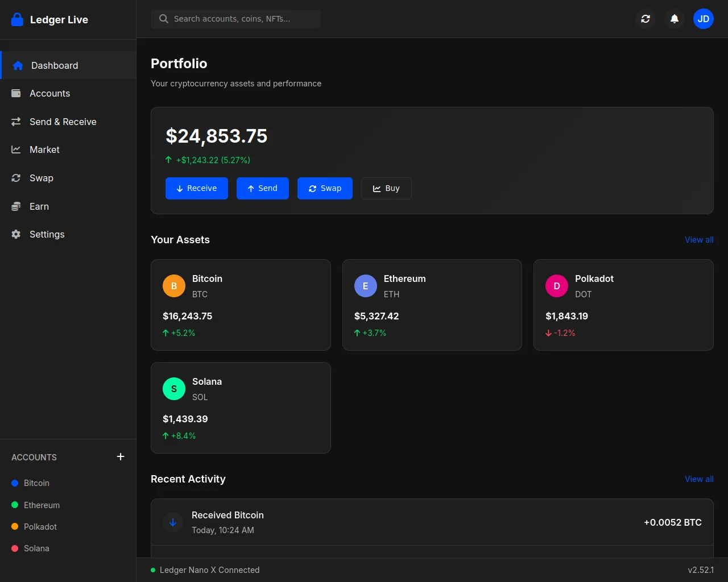Click the +8.4% Solana change
This screenshot has height=582, width=728.
[183, 436]
